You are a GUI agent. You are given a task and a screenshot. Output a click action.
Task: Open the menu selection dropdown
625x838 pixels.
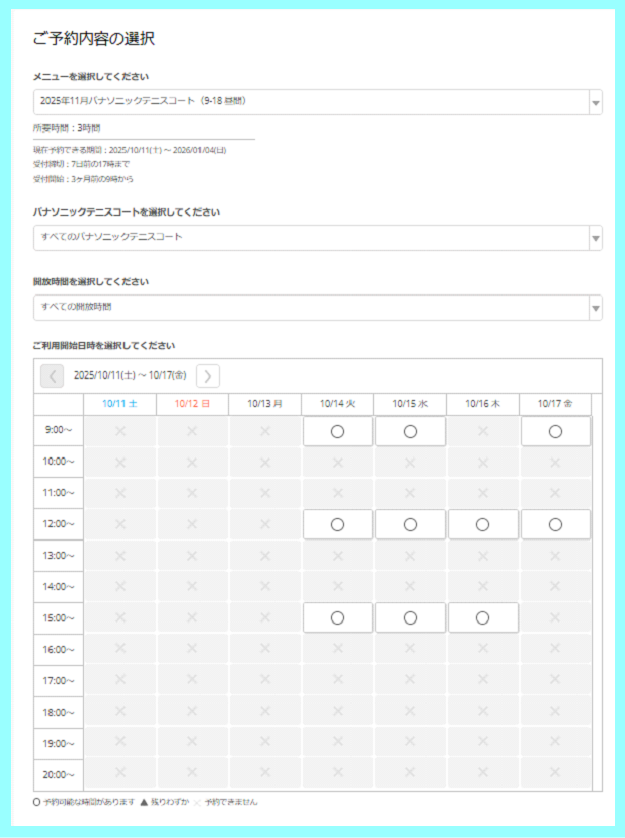(317, 102)
